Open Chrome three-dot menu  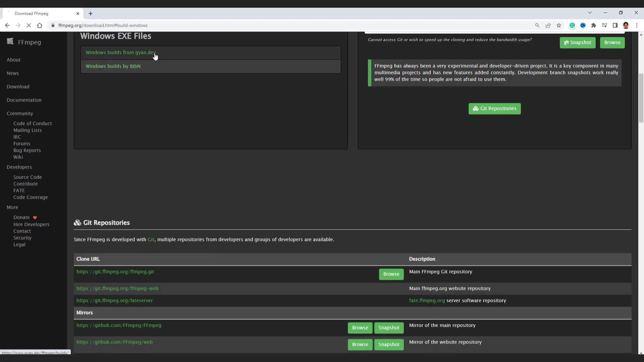[x=637, y=25]
